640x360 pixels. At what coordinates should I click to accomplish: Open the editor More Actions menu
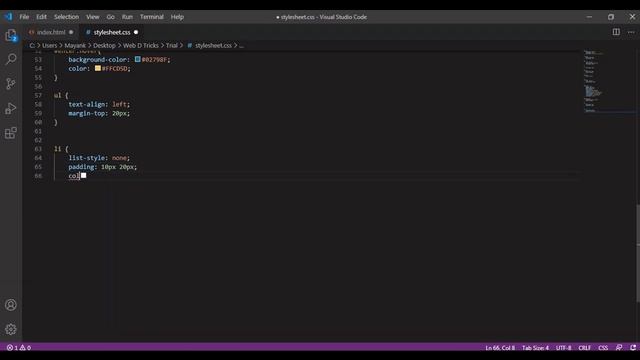pyautogui.click(x=631, y=32)
